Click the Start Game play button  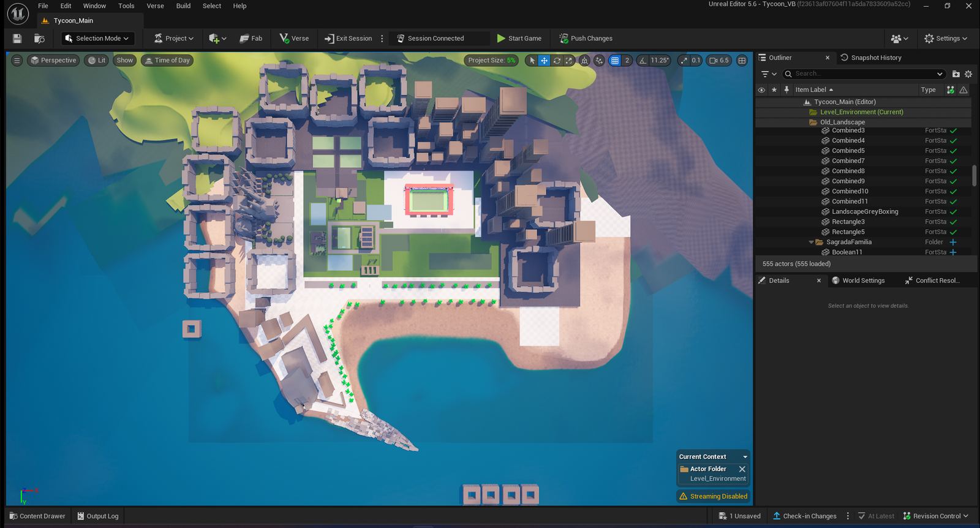(519, 39)
